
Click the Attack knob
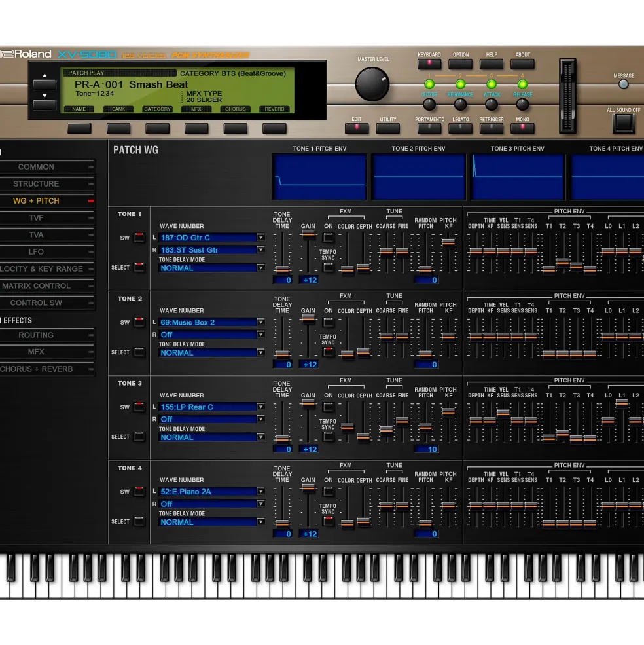tap(492, 105)
